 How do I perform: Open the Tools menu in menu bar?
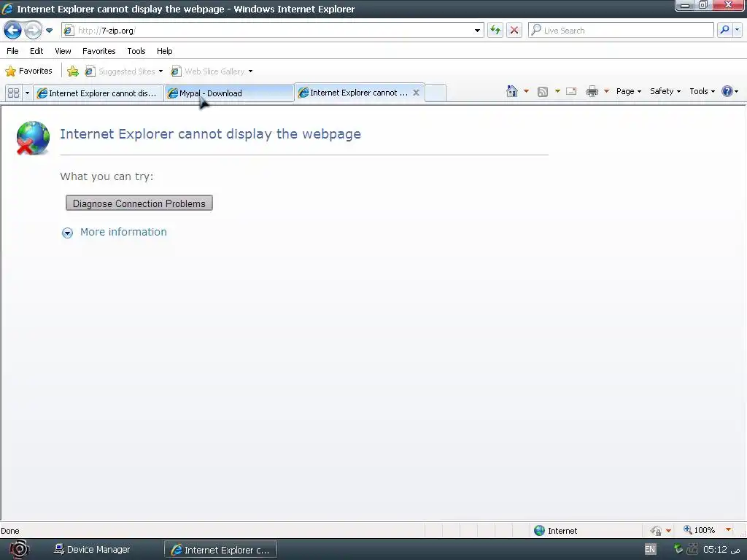click(136, 51)
